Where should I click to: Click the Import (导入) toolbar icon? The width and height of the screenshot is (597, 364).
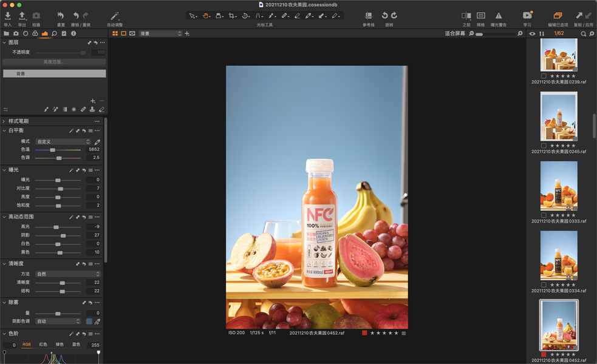(8, 16)
